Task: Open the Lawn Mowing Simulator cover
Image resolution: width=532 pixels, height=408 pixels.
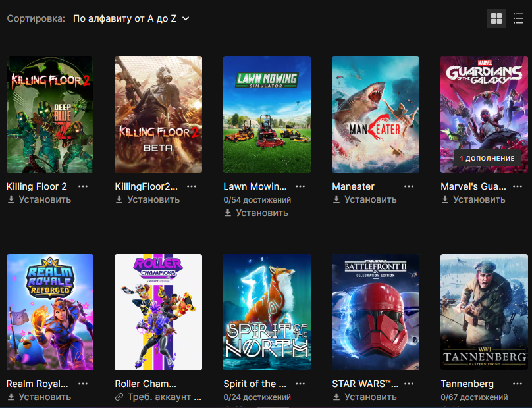Action: tap(267, 115)
